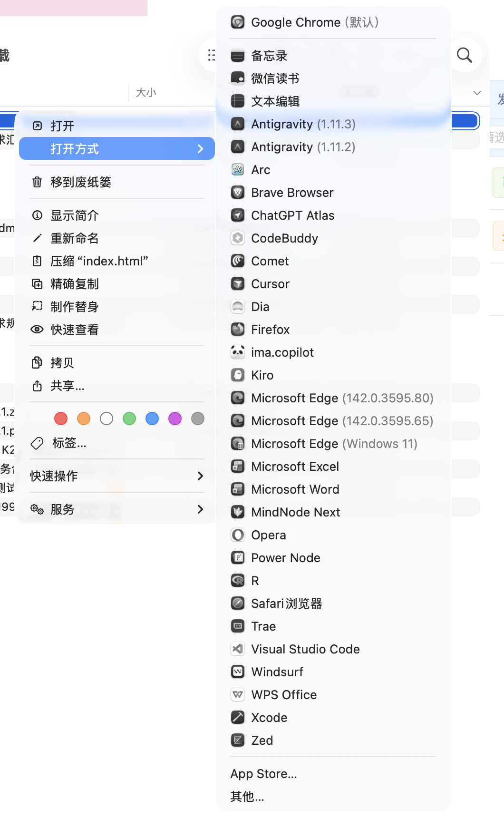Open with Antigravity (1.11.2)
Viewport: 504px width, 818px height.
(x=333, y=146)
